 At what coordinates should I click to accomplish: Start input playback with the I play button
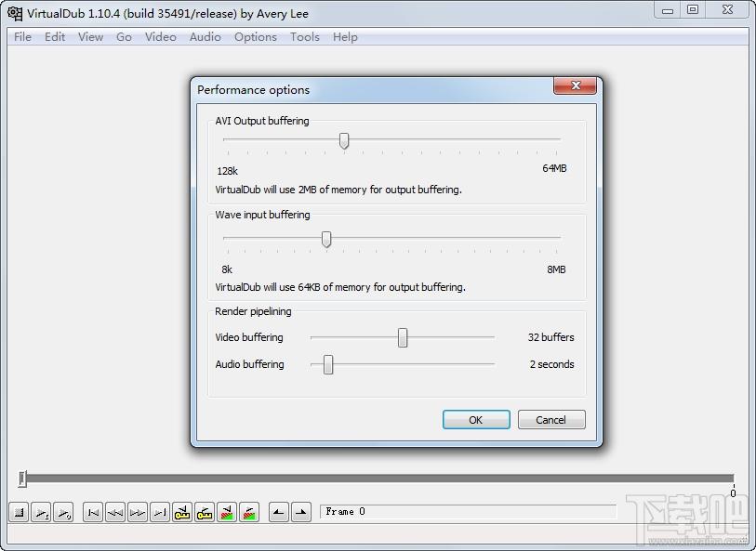point(41,513)
